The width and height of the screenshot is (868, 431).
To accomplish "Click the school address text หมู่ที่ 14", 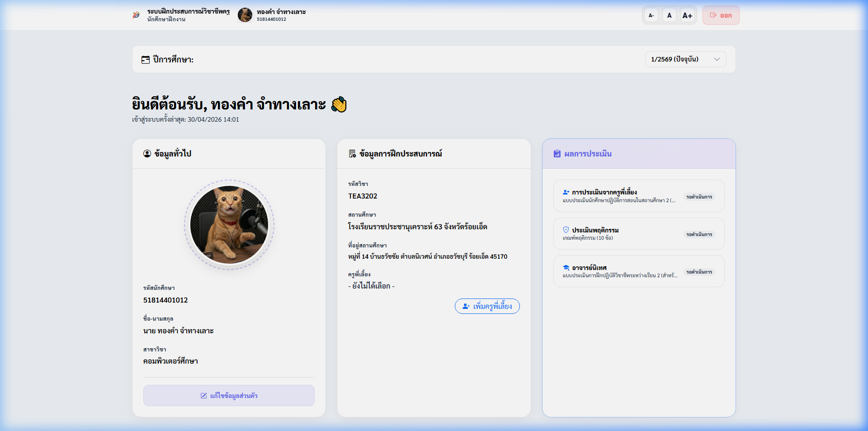I will 428,256.
